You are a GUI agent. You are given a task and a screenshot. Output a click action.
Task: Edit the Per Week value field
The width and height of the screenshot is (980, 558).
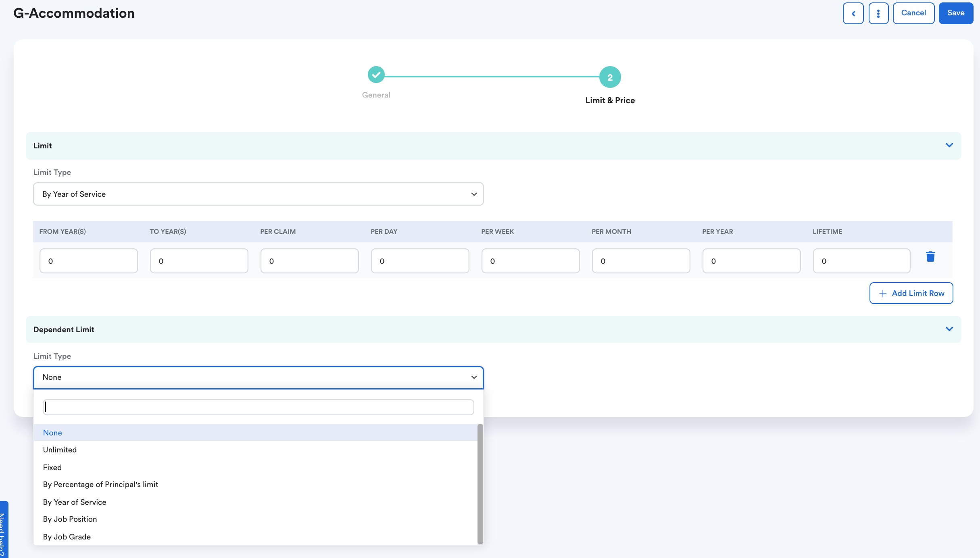(531, 261)
